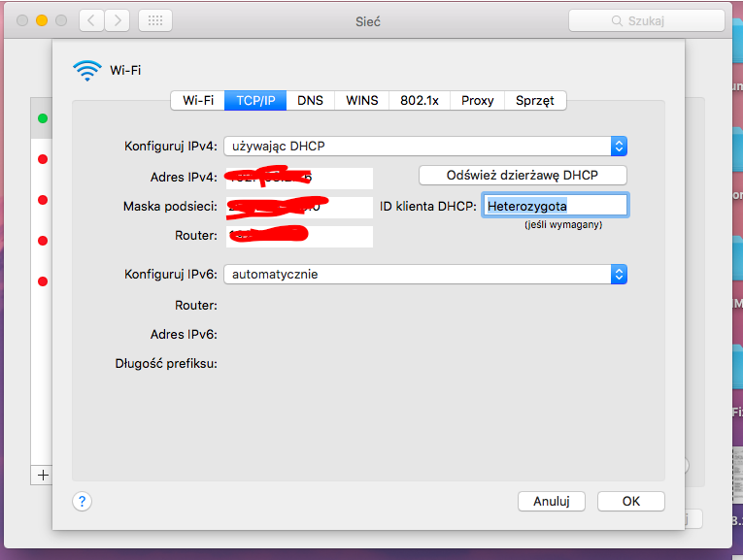Minimize the Sieć window with the yellow button
Viewport: 743px width, 560px height.
coord(42,20)
